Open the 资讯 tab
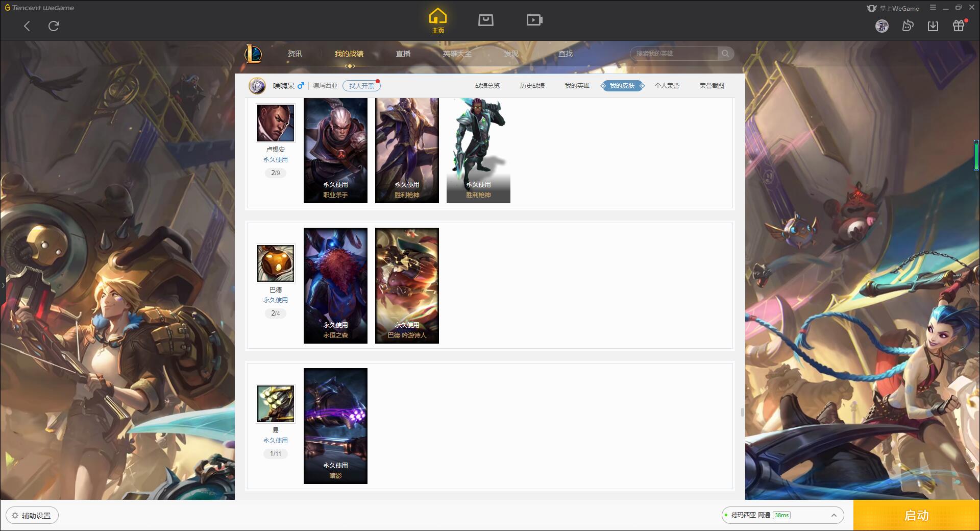 (x=295, y=54)
